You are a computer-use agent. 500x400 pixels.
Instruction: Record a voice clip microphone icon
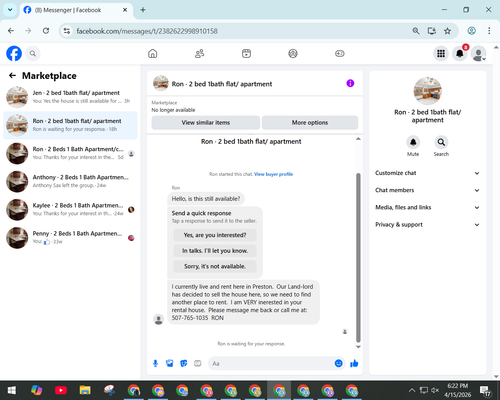pos(155,363)
